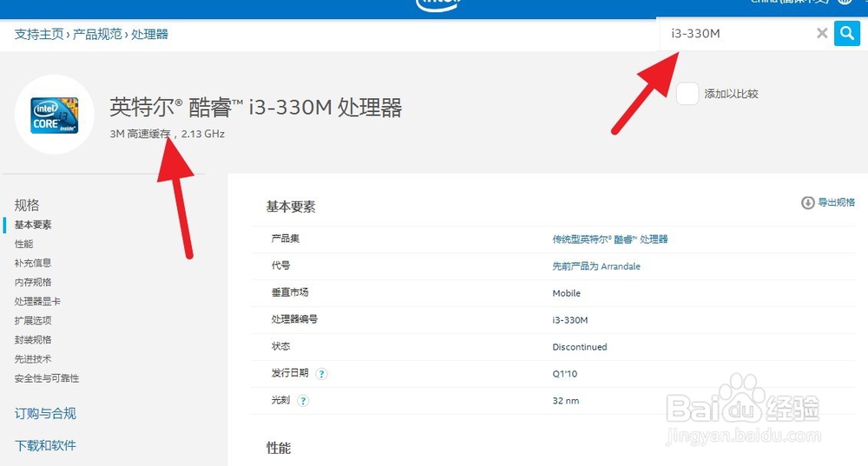Show help tooltip for 发行日期

coord(321,374)
